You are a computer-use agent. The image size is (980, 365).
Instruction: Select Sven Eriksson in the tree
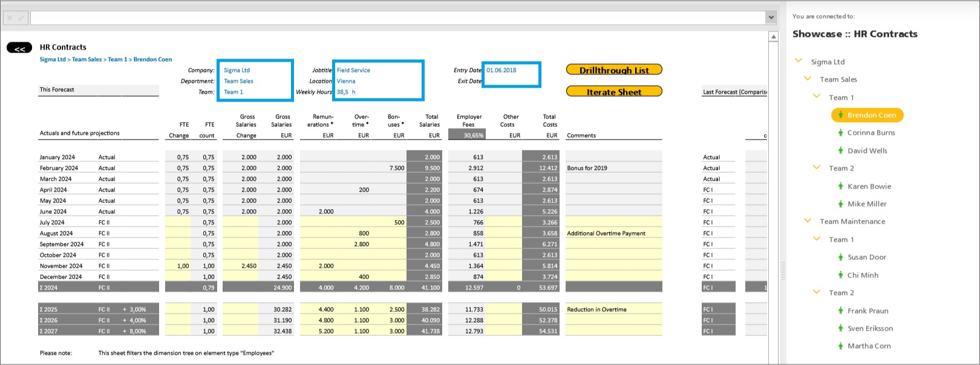click(x=870, y=328)
